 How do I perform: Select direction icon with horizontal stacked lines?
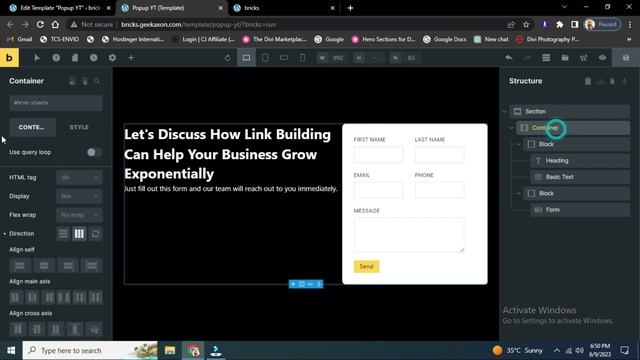tap(63, 234)
